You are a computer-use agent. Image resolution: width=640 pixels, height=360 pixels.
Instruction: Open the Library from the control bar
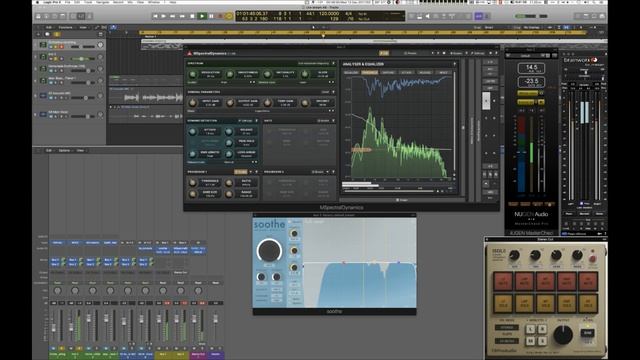click(x=38, y=16)
